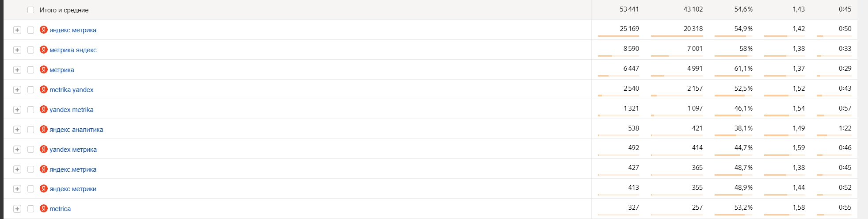Click Yandex icon next to 'метрика яндекс'
This screenshot has height=219, width=868.
(44, 50)
